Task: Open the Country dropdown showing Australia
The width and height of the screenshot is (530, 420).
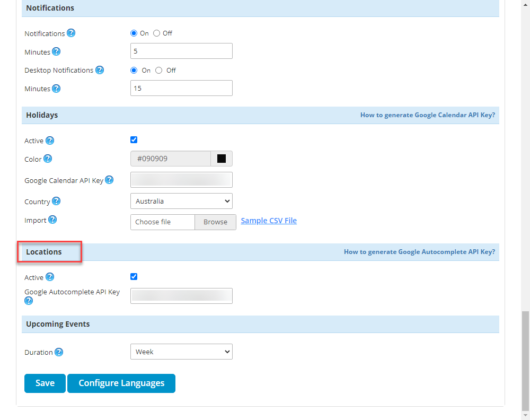Action: click(x=181, y=202)
